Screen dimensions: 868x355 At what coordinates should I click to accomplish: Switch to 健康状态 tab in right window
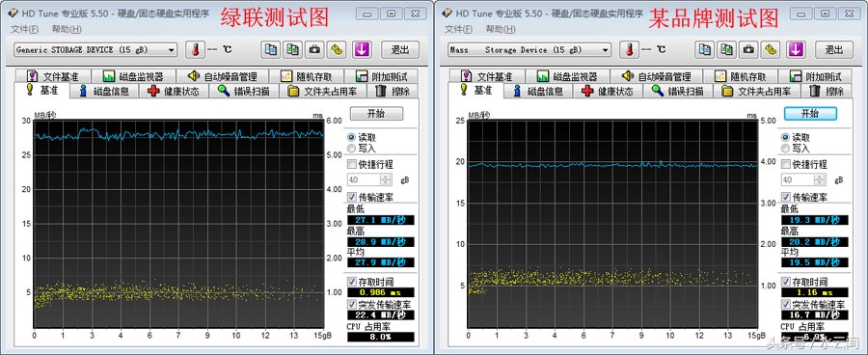tap(608, 92)
